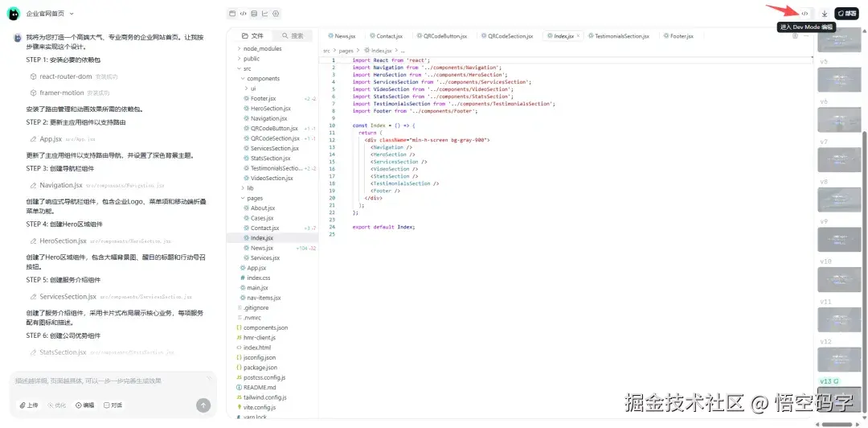Viewport: 868px width, 428px height.
Task: Switch to the 文件 files tab
Action: coord(253,35)
